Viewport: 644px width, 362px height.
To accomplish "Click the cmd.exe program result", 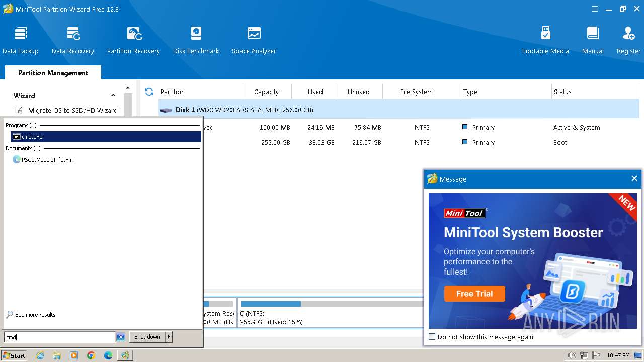I will pyautogui.click(x=106, y=137).
